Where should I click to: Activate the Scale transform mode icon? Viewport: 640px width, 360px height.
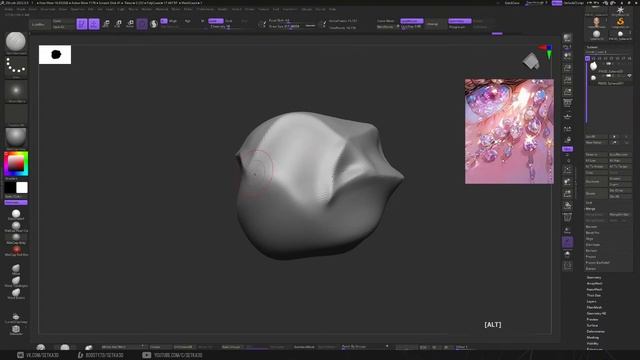[118, 24]
